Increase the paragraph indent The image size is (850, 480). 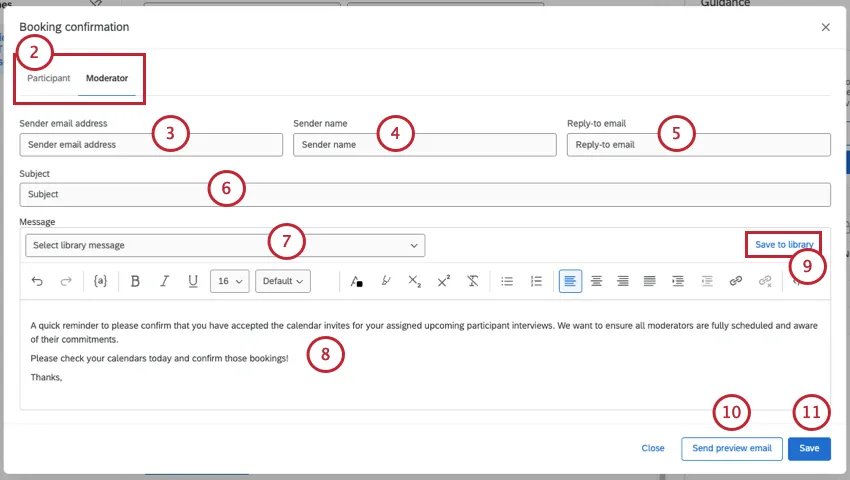[678, 281]
